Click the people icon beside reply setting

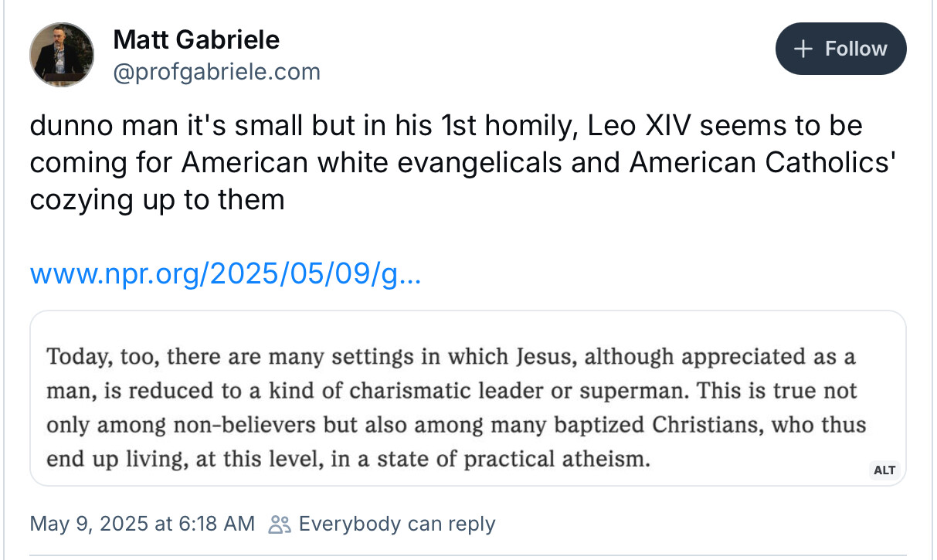(x=279, y=524)
